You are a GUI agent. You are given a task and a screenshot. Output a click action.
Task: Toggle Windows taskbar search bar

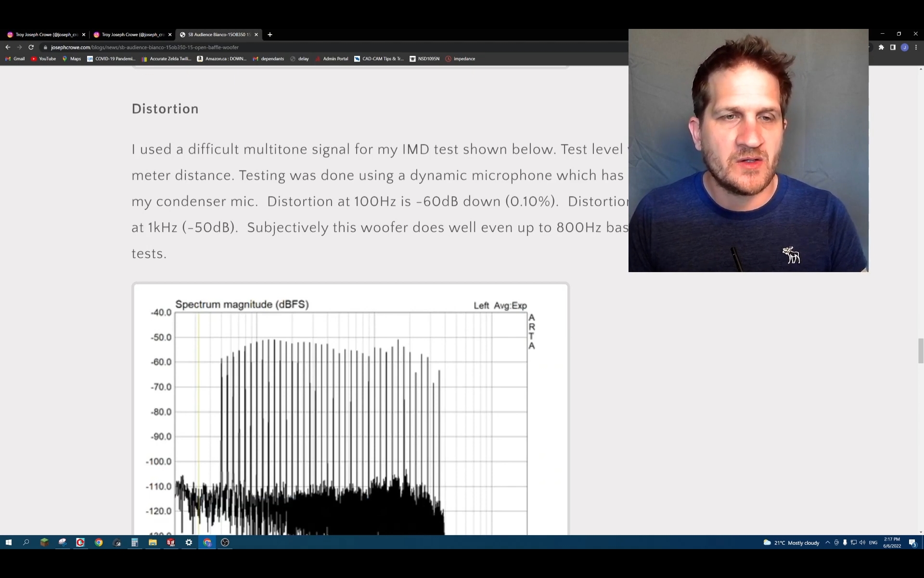click(26, 542)
